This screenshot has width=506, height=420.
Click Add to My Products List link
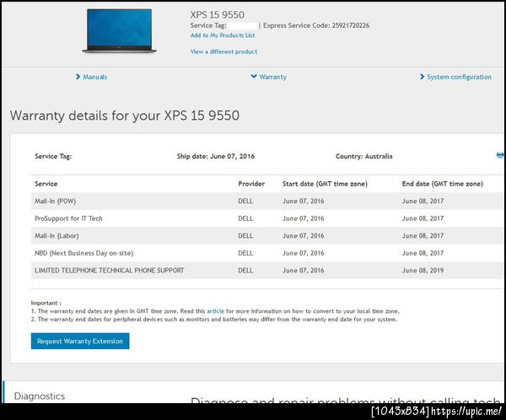tap(223, 35)
